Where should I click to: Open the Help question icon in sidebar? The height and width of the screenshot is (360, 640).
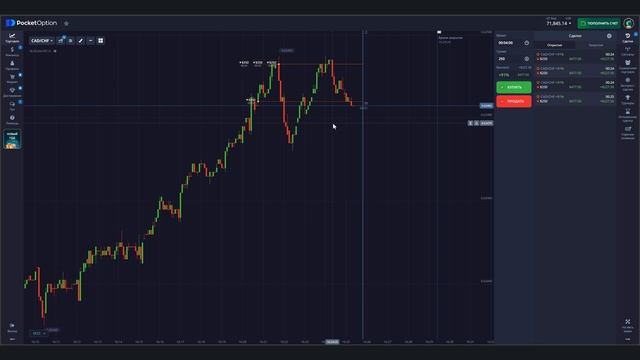(12, 120)
